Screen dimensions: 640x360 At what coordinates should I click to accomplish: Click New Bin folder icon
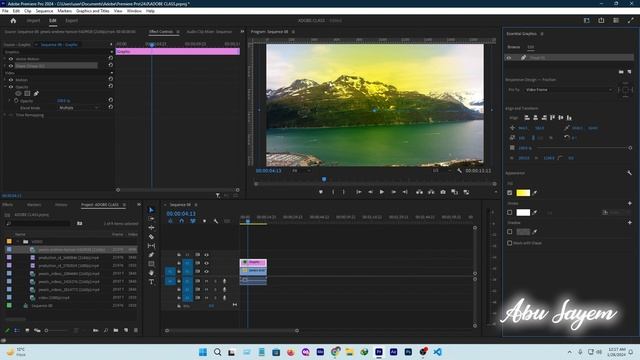pyautogui.click(x=116, y=330)
